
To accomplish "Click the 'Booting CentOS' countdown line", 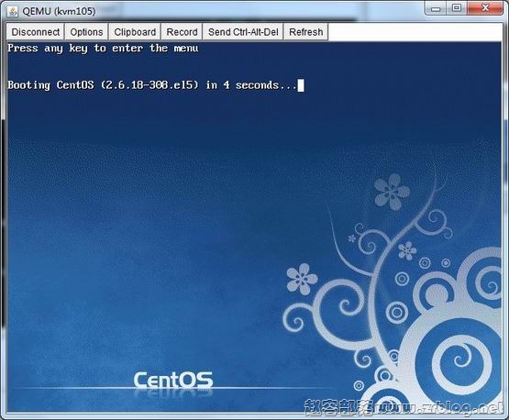I will pyautogui.click(x=152, y=85).
